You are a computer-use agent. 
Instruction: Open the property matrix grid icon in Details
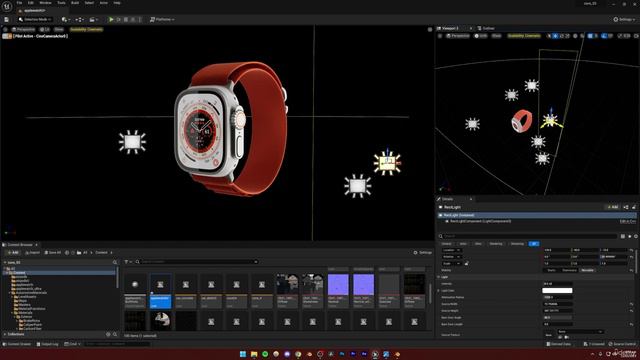point(623,236)
